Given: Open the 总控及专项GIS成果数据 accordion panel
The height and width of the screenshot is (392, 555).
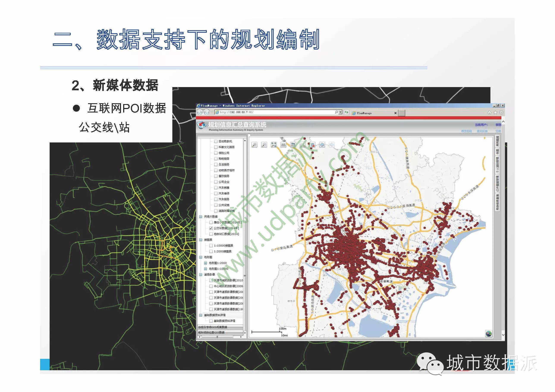Looking at the screenshot, I should pyautogui.click(x=220, y=327).
